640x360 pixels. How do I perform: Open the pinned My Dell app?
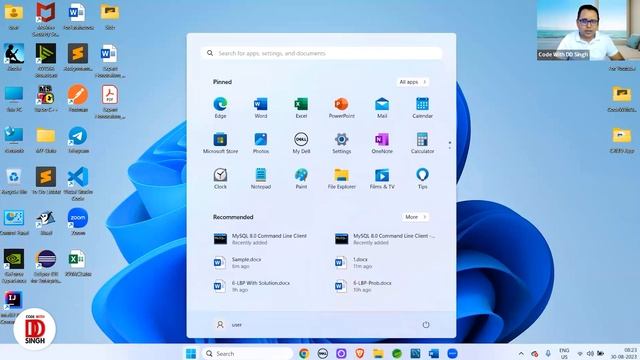(301, 143)
